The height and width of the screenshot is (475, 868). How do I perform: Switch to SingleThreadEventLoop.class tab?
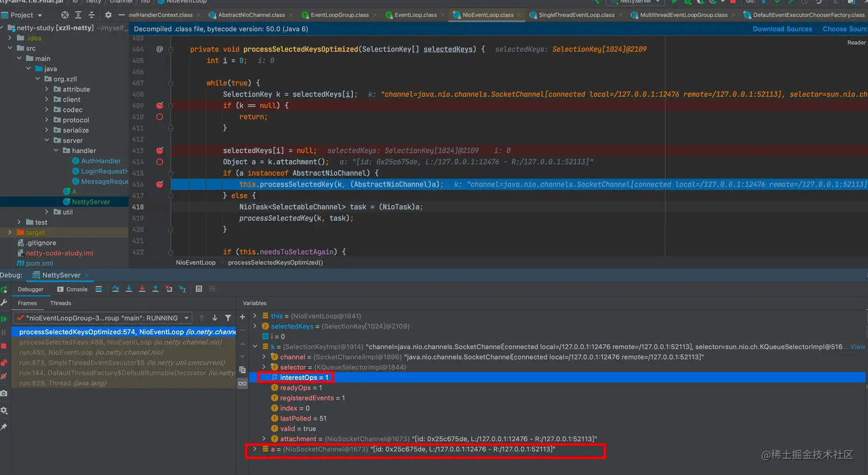(x=576, y=15)
